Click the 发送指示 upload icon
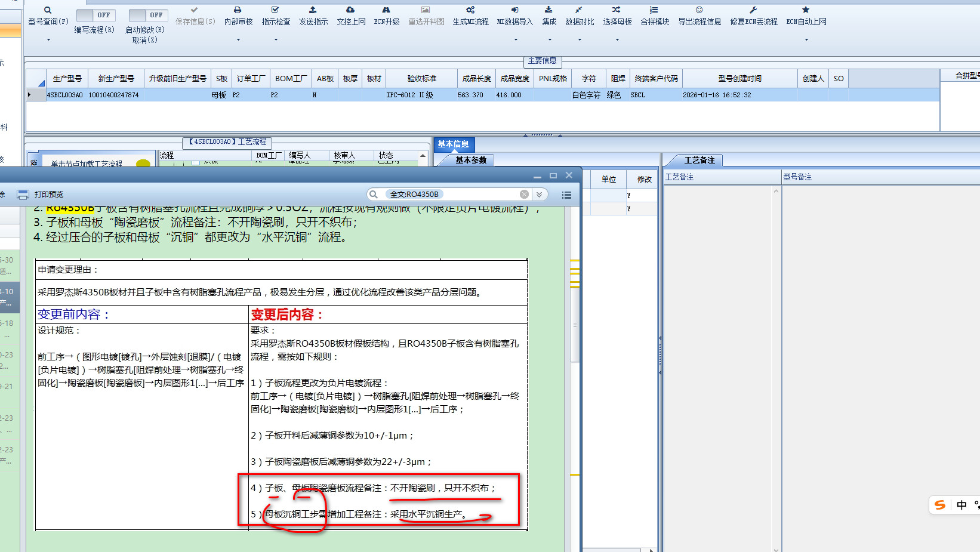Viewport: 980px width, 552px height. [313, 10]
